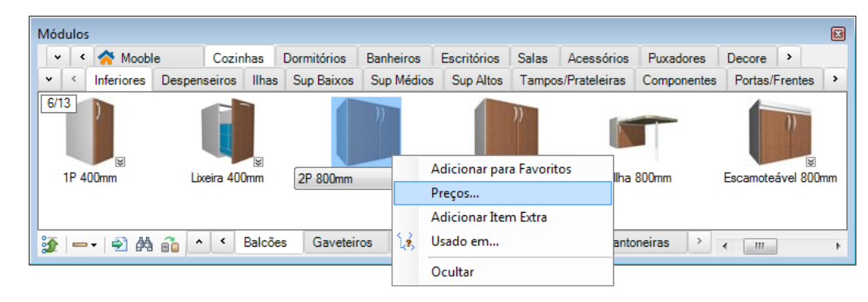
Task: Switch to the Dormitórios tab
Action: click(314, 58)
